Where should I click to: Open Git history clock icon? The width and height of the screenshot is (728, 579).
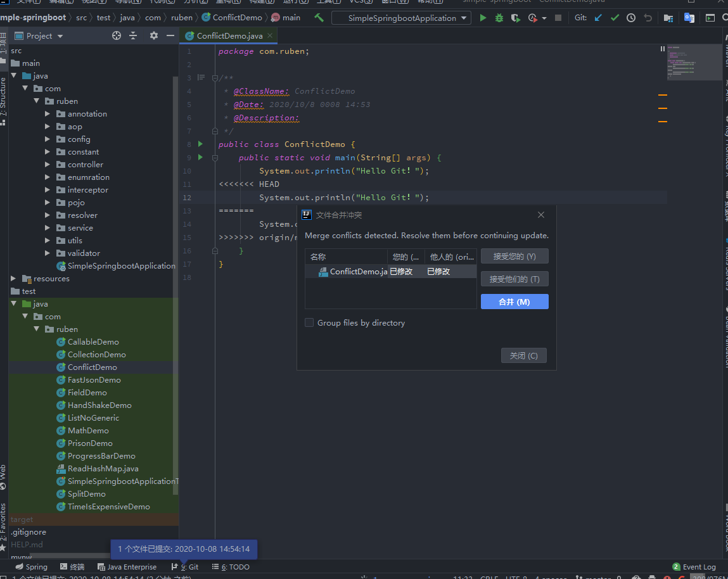tap(631, 18)
